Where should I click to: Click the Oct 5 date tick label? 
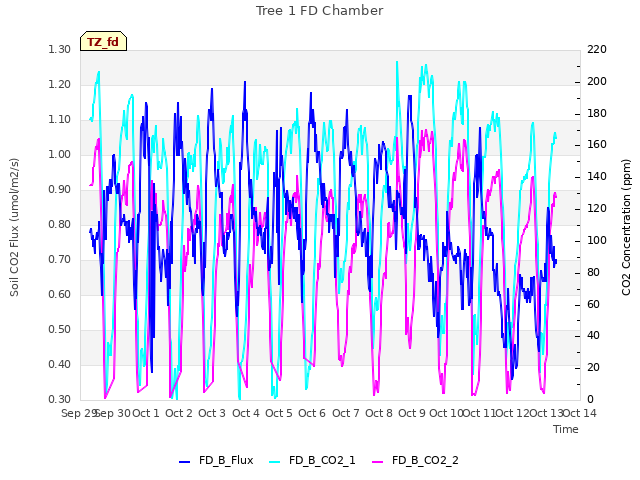tap(279, 413)
